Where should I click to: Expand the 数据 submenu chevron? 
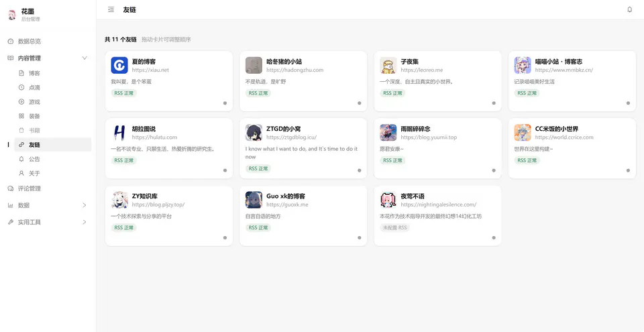85,205
